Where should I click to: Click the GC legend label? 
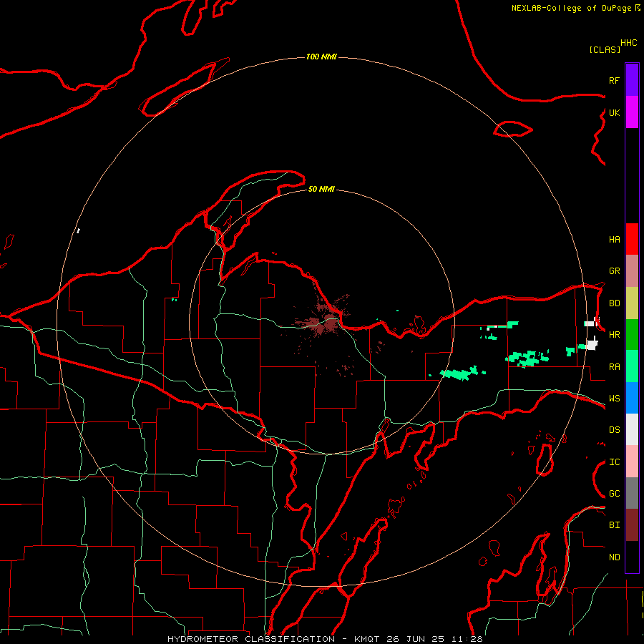point(614,494)
